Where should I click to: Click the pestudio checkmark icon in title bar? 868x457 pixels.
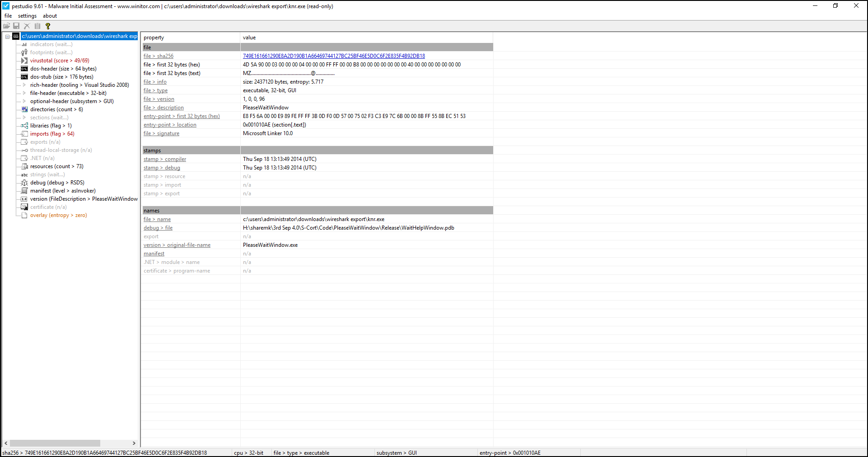[x=6, y=6]
